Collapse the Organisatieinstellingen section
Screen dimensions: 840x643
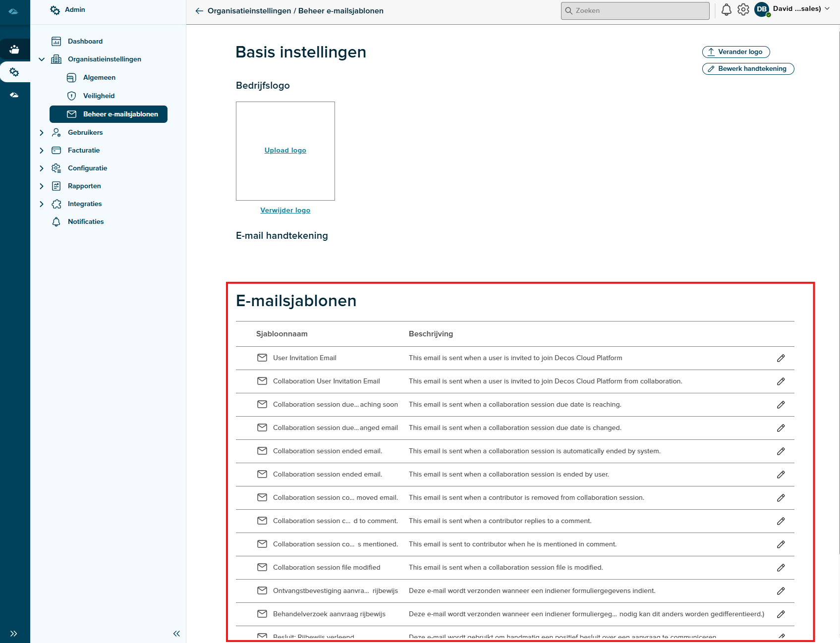(x=42, y=59)
